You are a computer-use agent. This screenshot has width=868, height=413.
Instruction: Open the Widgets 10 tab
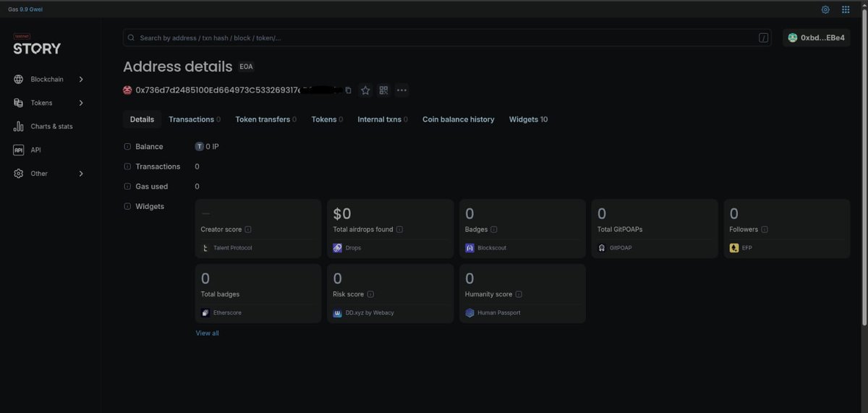point(528,119)
